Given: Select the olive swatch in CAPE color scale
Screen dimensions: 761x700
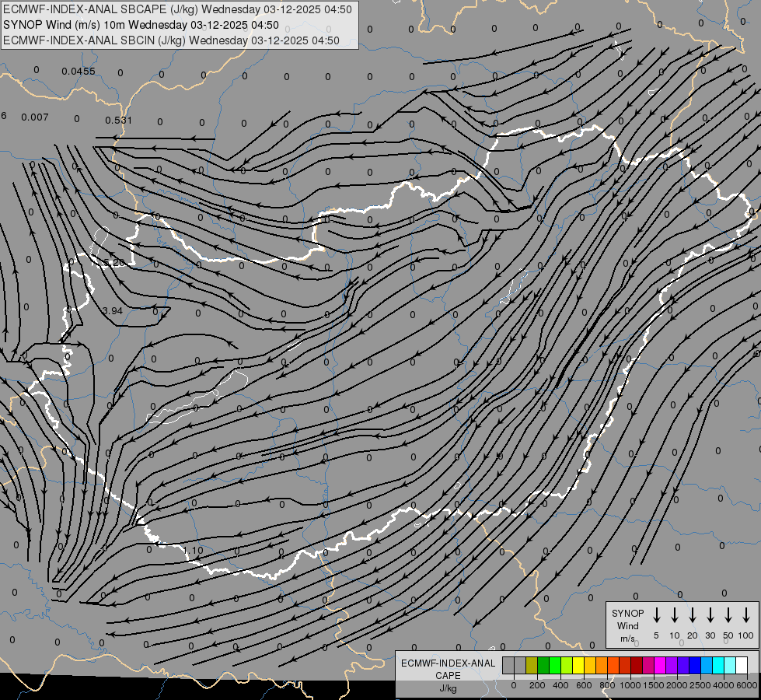Looking at the screenshot, I should coord(532,665).
